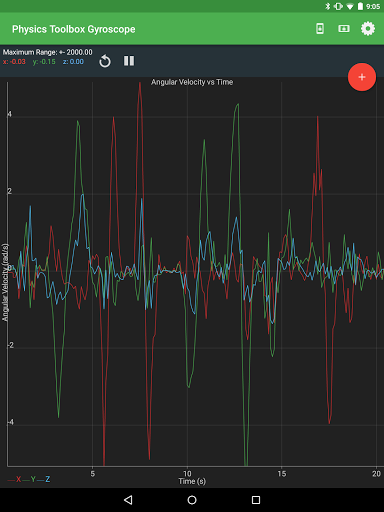Tap the red plus floating button
The width and height of the screenshot is (384, 512).
362,77
